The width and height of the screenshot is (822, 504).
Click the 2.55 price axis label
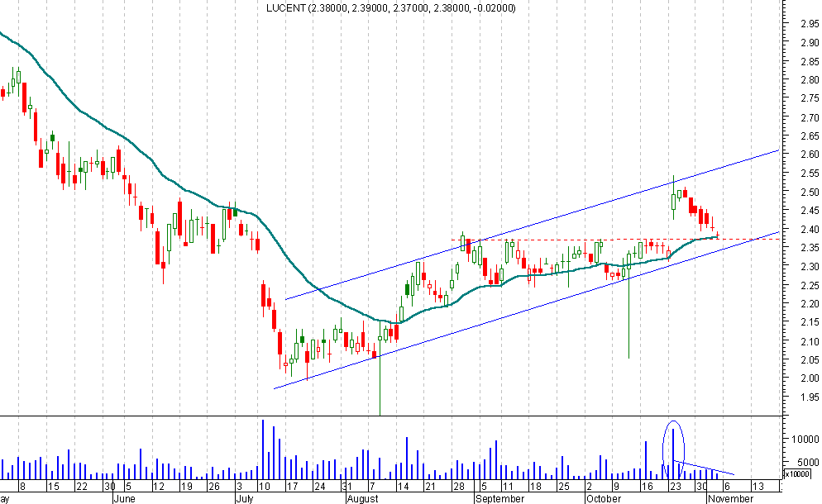(810, 173)
